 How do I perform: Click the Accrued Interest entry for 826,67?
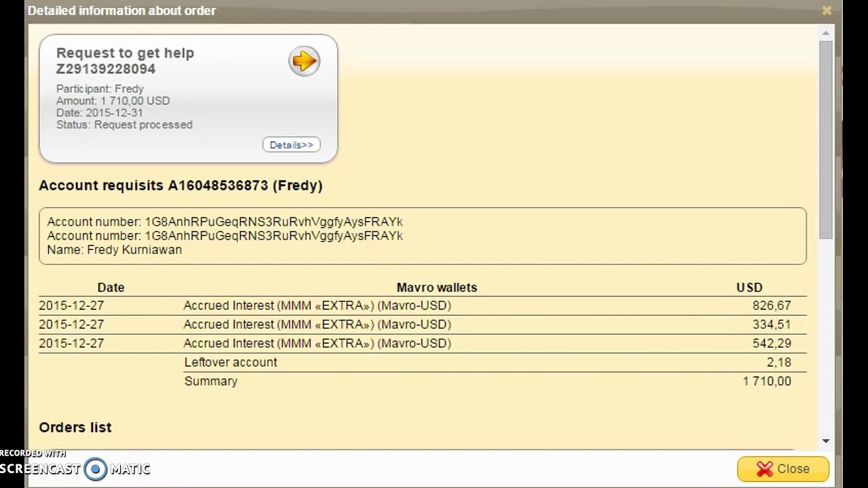tap(317, 306)
